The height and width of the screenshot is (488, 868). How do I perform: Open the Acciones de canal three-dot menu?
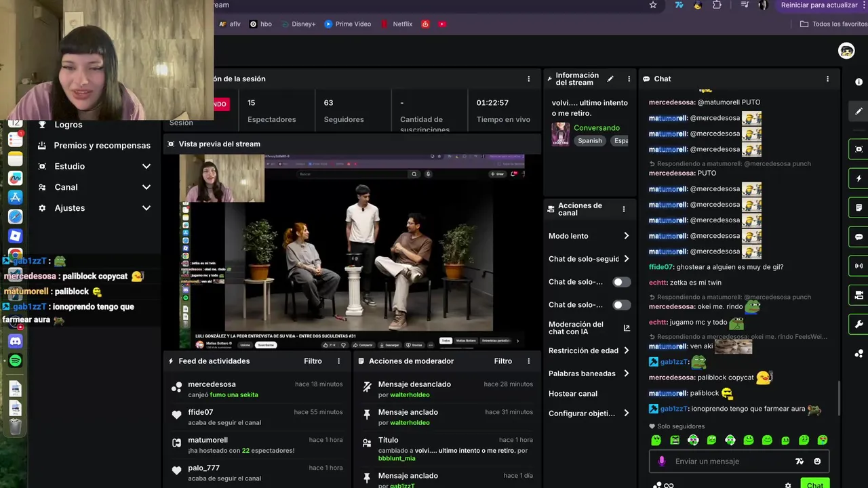624,209
